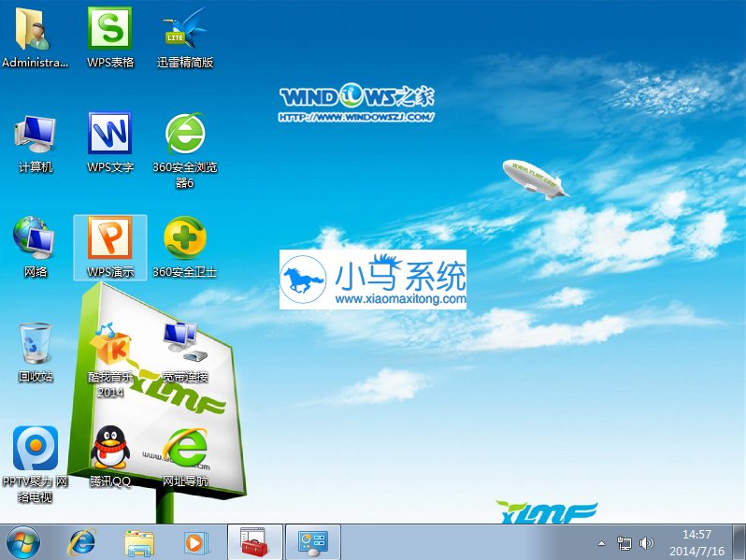Switch to the red toolbox taskbar app

pyautogui.click(x=255, y=542)
